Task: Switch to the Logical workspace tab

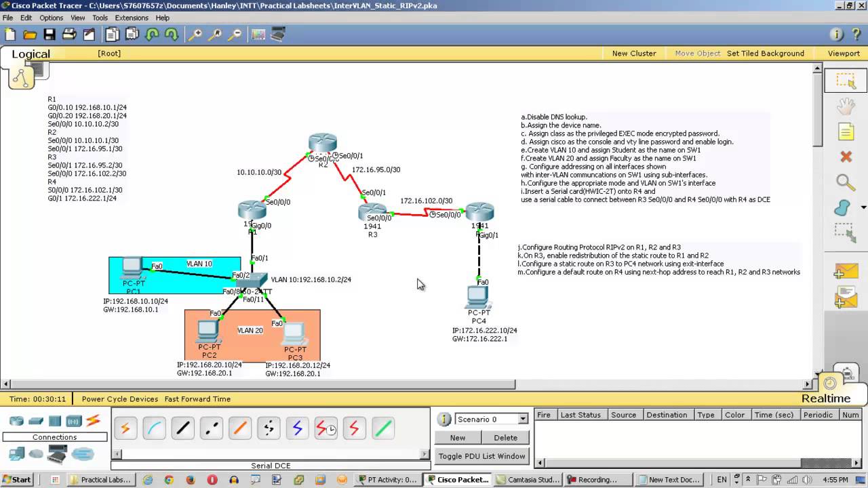Action: pos(31,54)
